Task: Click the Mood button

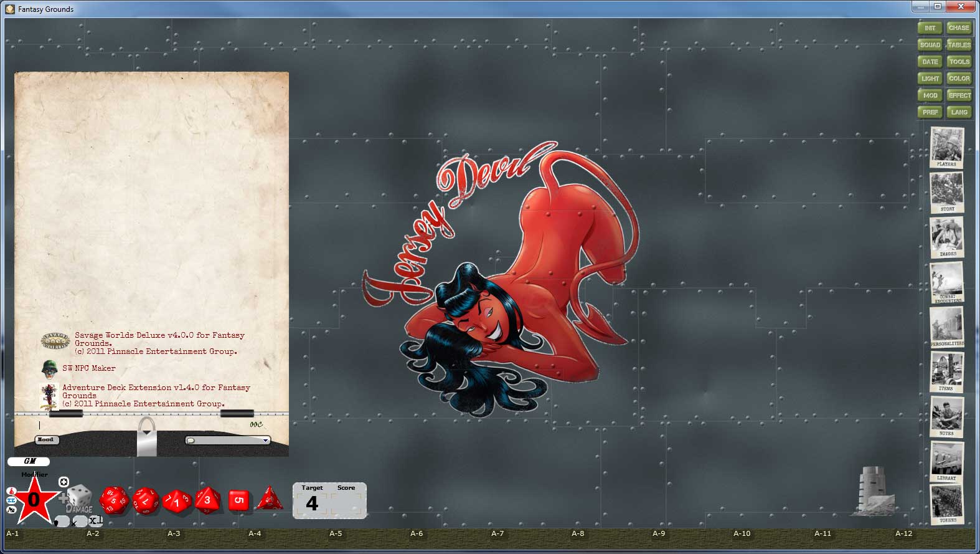Action: [x=46, y=440]
